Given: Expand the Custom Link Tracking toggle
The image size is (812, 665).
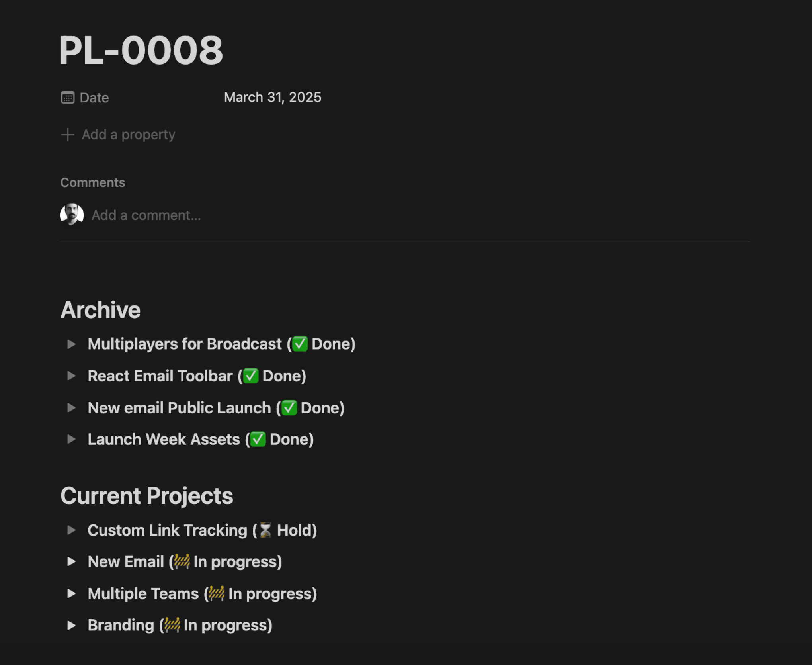Looking at the screenshot, I should [71, 530].
